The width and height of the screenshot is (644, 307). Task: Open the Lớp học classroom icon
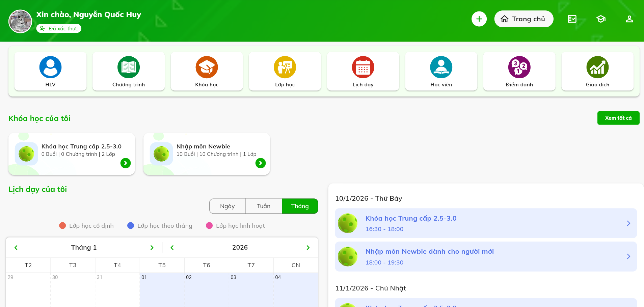click(x=285, y=67)
